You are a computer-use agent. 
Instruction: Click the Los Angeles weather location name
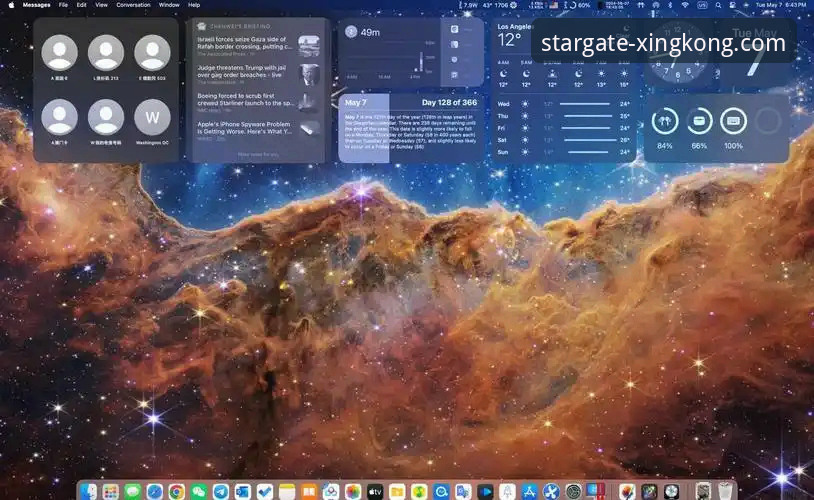click(x=515, y=26)
